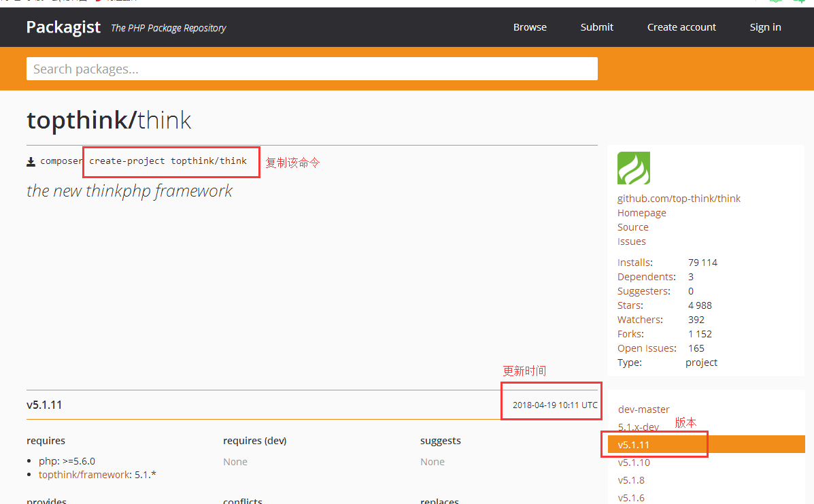The image size is (814, 504).
Task: Select the highlighted v5.1.11 version
Action: pos(706,445)
